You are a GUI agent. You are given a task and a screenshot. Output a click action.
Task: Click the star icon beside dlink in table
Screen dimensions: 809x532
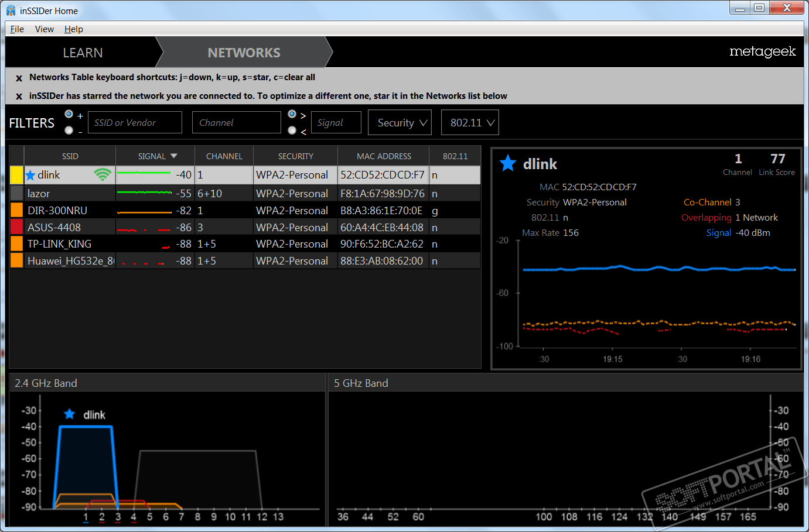click(x=30, y=175)
